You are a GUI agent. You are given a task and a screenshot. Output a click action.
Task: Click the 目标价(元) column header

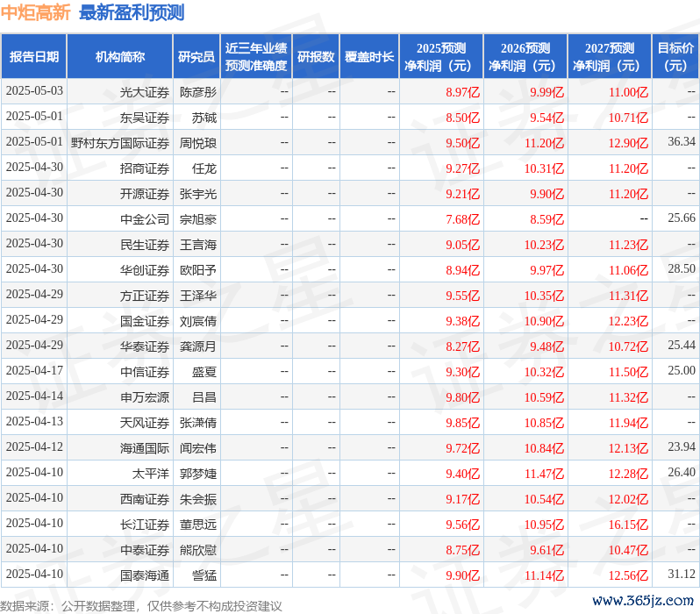(676, 56)
